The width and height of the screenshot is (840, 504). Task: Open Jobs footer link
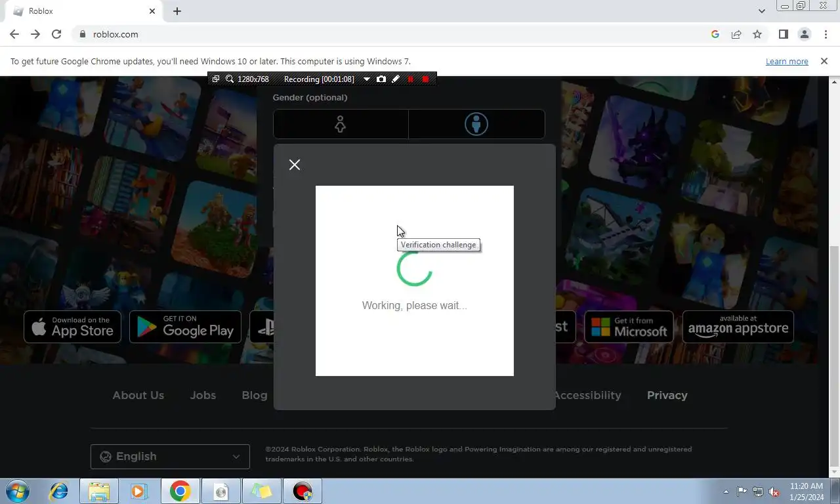point(203,395)
